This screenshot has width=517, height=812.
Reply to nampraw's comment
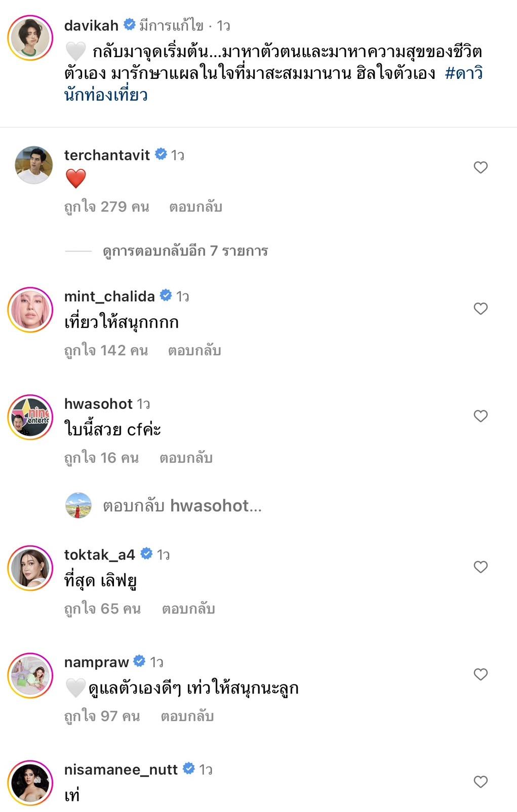187,716
